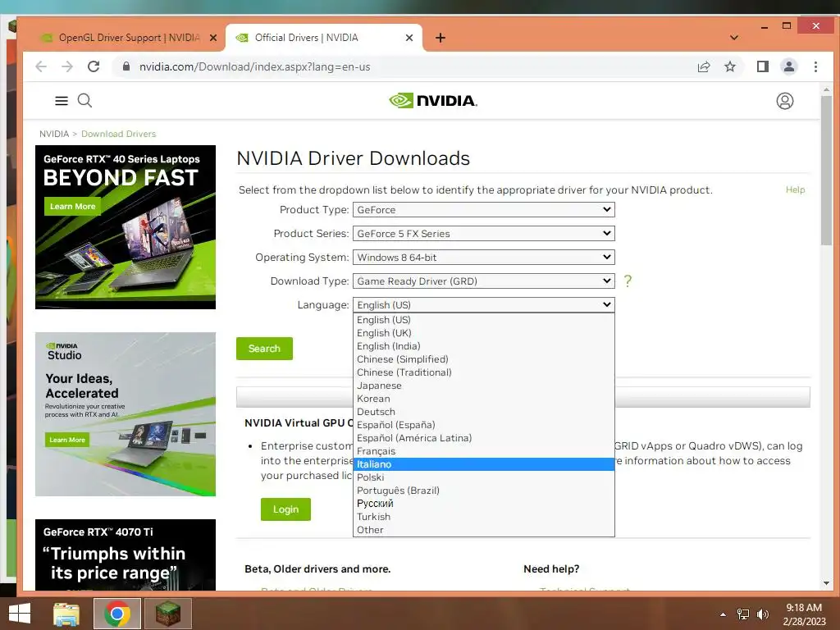Image resolution: width=840 pixels, height=630 pixels.
Task: Select Português (Brazil) option
Action: coord(483,491)
